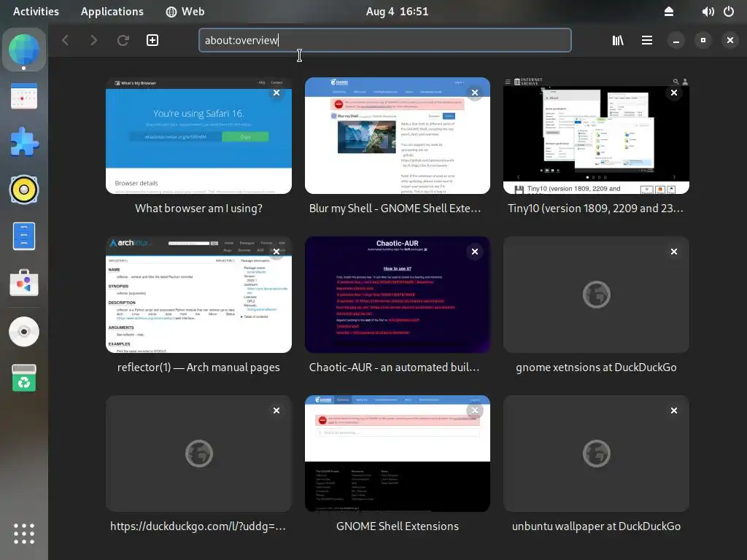This screenshot has height=560, width=747.
Task: Remove the reflector(1) Arch manual tile
Action: pyautogui.click(x=276, y=252)
